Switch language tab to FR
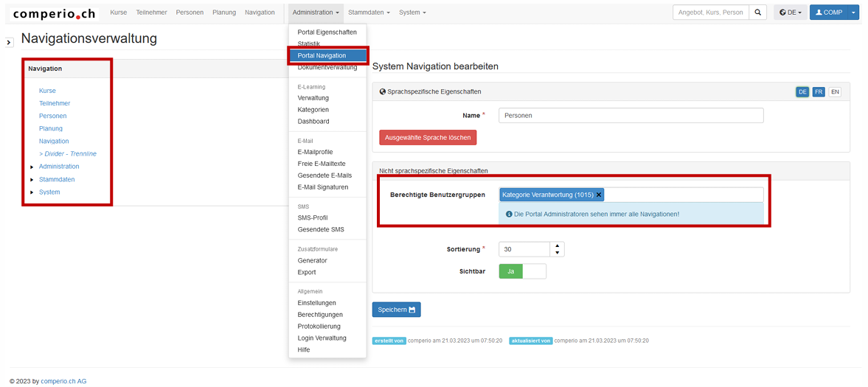The image size is (868, 387). tap(819, 92)
